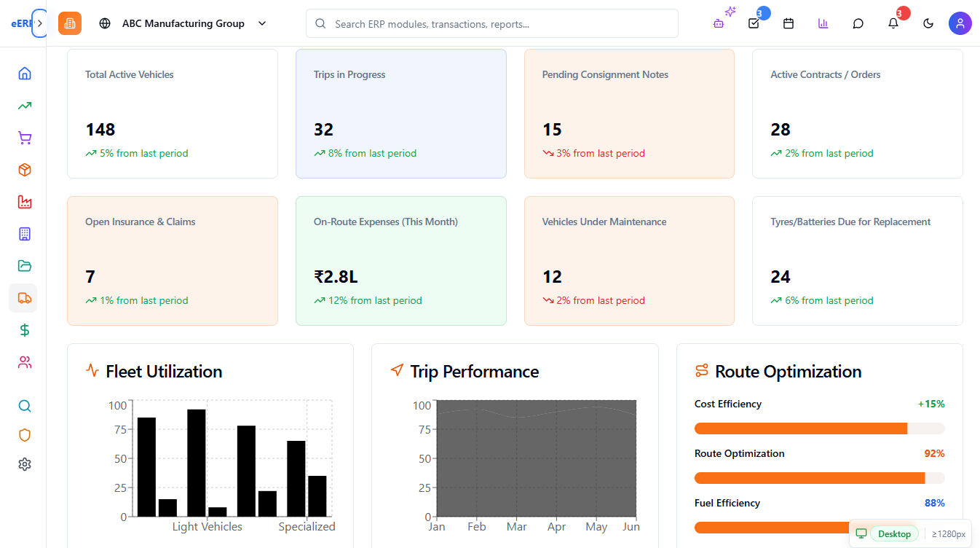Viewport: 980px width, 548px height.
Task: Click the Cost Efficiency progress bar
Action: click(819, 428)
